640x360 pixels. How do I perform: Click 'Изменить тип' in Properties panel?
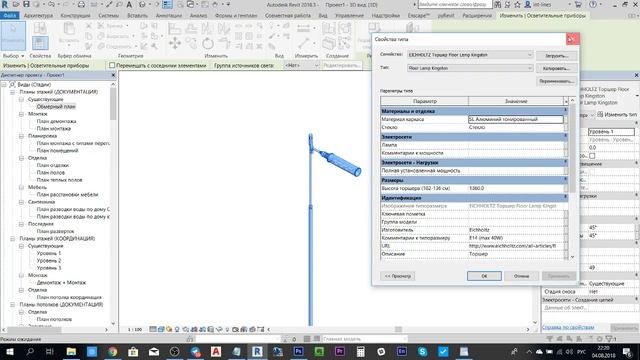pos(617,115)
